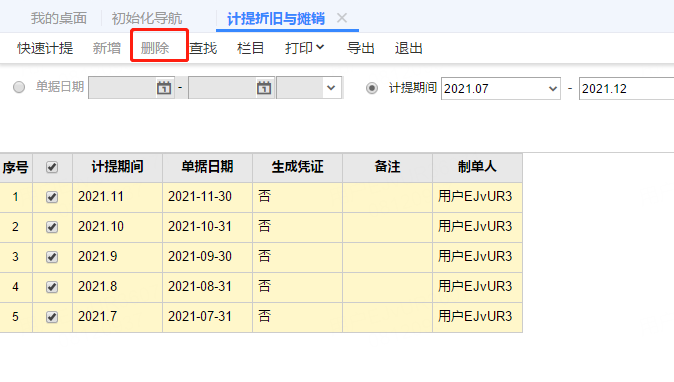
Task: Click the 计提期间 column header
Action: pyautogui.click(x=117, y=167)
